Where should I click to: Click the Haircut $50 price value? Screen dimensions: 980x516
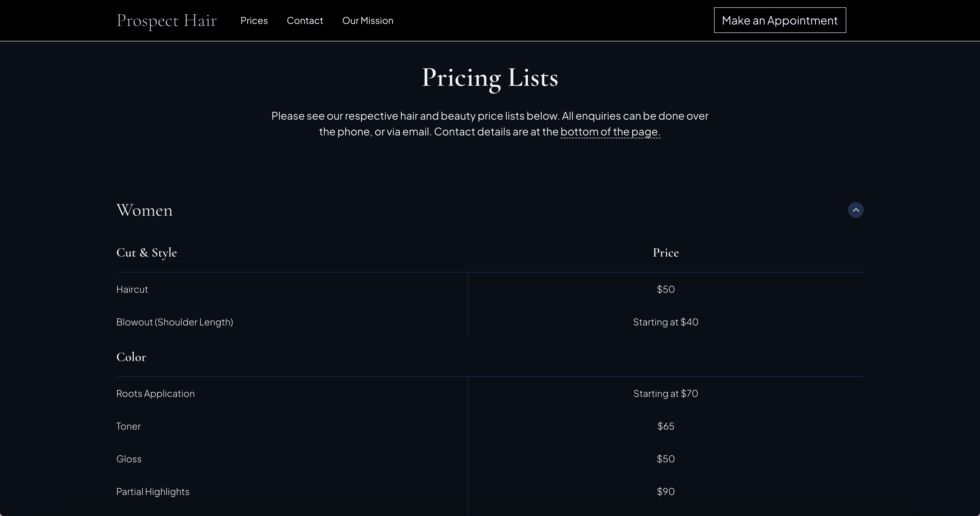click(665, 289)
